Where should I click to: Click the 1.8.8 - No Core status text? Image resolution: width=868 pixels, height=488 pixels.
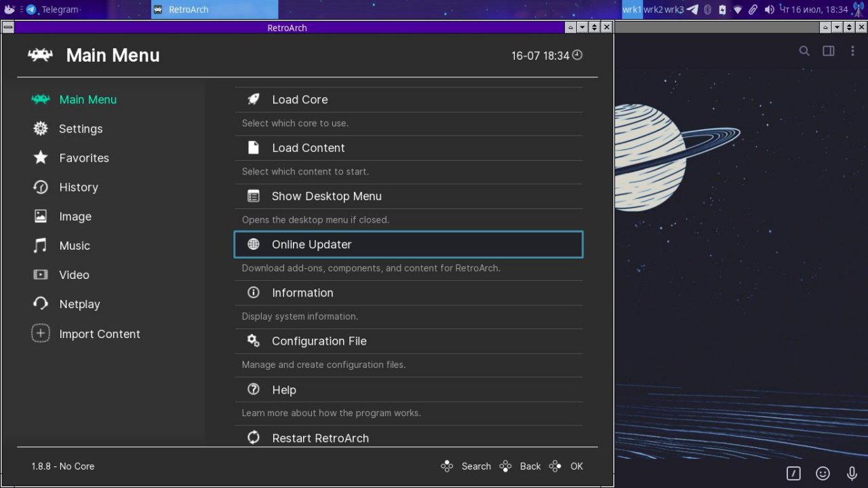tap(63, 466)
